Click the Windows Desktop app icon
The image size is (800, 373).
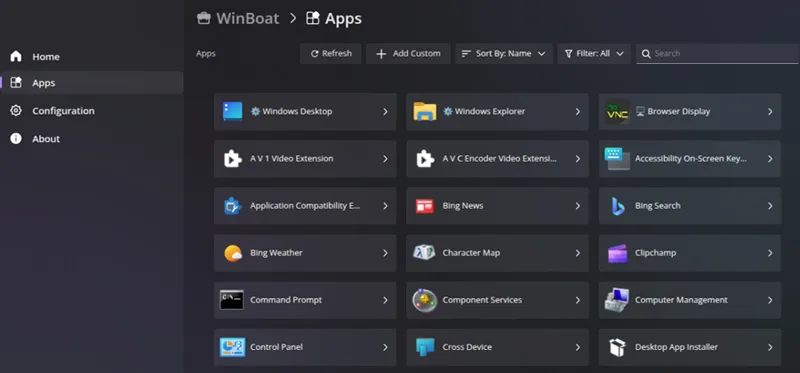coord(233,111)
